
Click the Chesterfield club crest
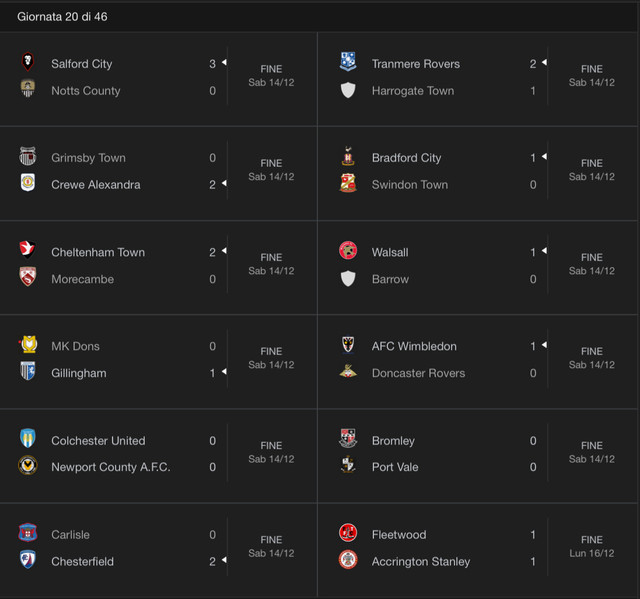28,559
